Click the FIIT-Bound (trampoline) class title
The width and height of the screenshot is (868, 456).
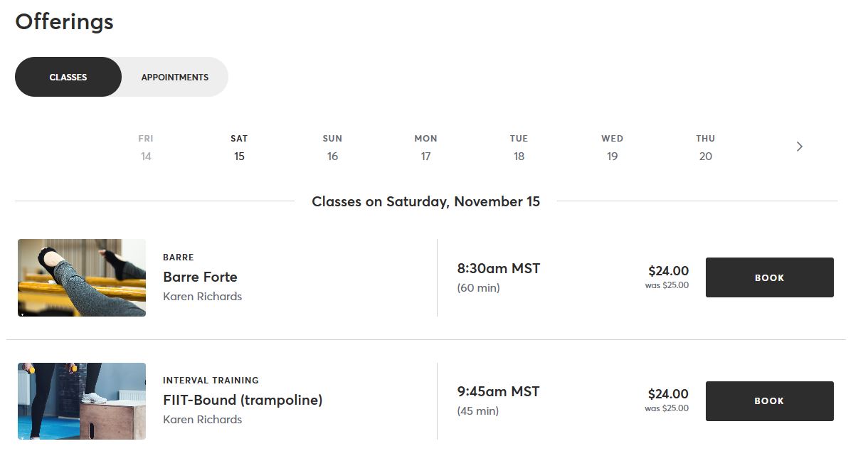click(x=243, y=400)
